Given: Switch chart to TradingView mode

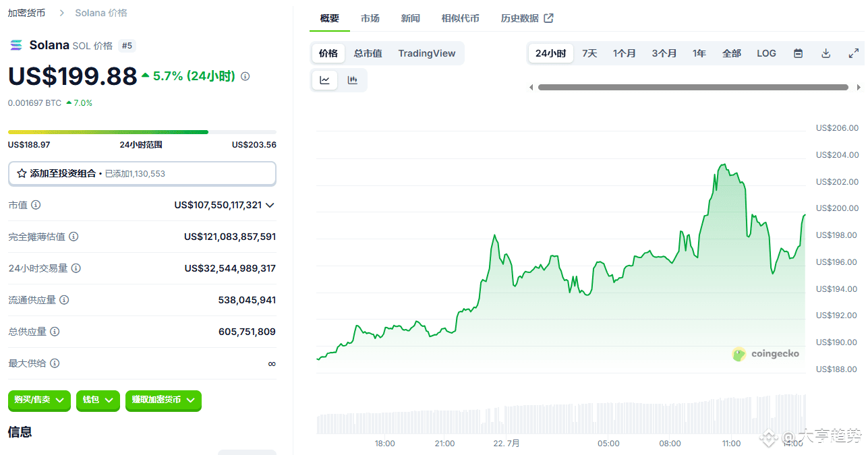Looking at the screenshot, I should (427, 53).
